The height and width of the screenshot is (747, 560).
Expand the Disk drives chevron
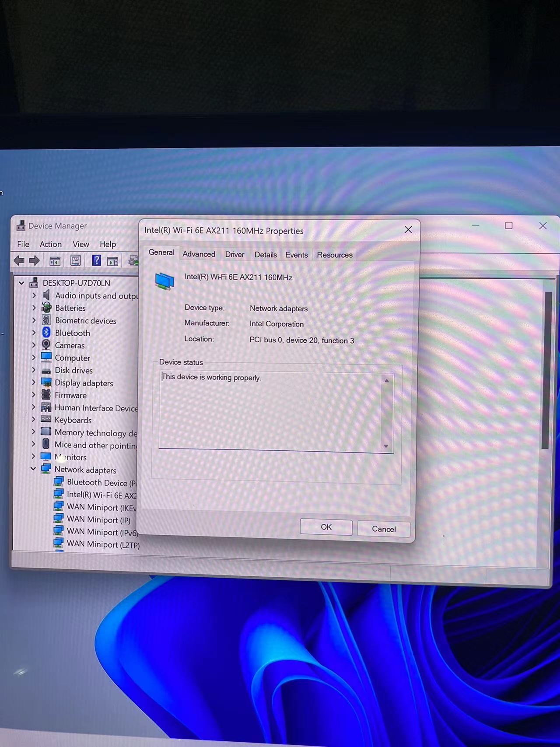pyautogui.click(x=34, y=370)
